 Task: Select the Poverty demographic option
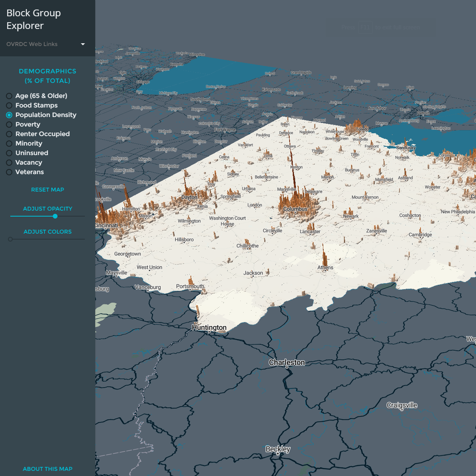click(9, 124)
